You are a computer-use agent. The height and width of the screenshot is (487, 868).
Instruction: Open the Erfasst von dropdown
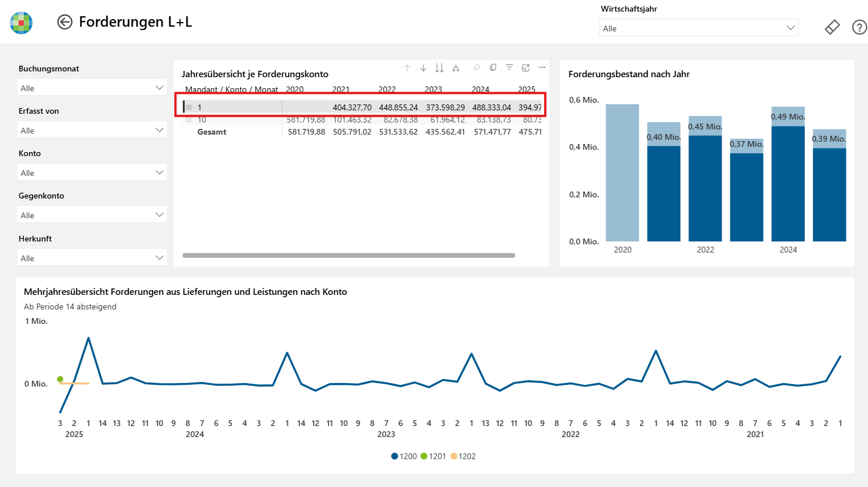(92, 130)
